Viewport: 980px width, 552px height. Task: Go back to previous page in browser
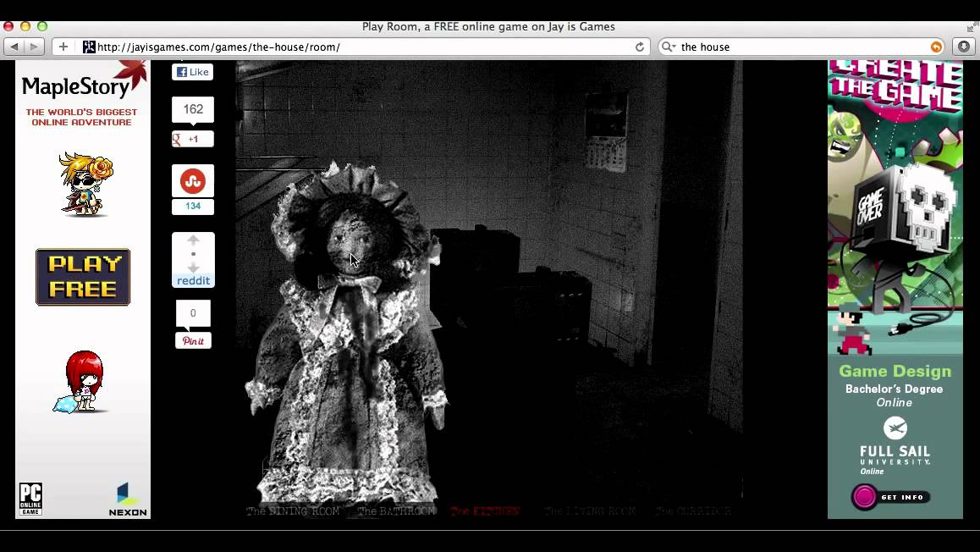[14, 47]
